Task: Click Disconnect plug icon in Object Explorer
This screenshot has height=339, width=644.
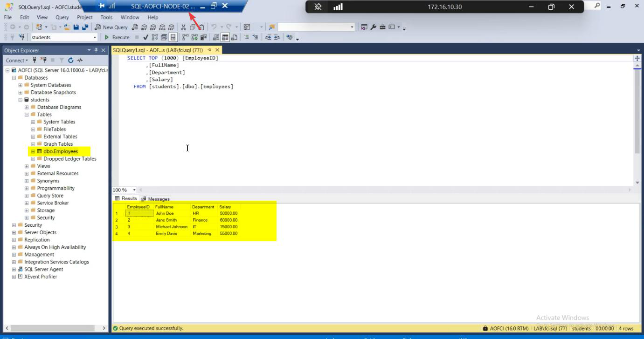Action: [x=43, y=60]
